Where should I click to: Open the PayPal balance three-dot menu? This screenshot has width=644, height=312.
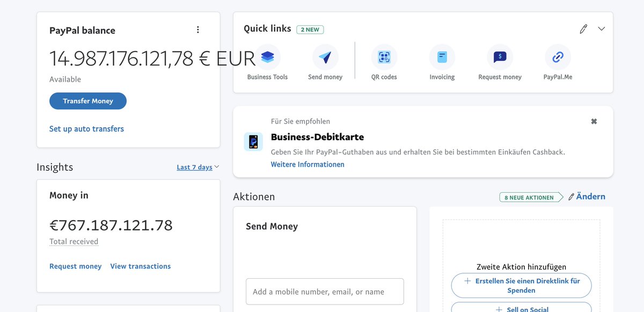(x=198, y=30)
